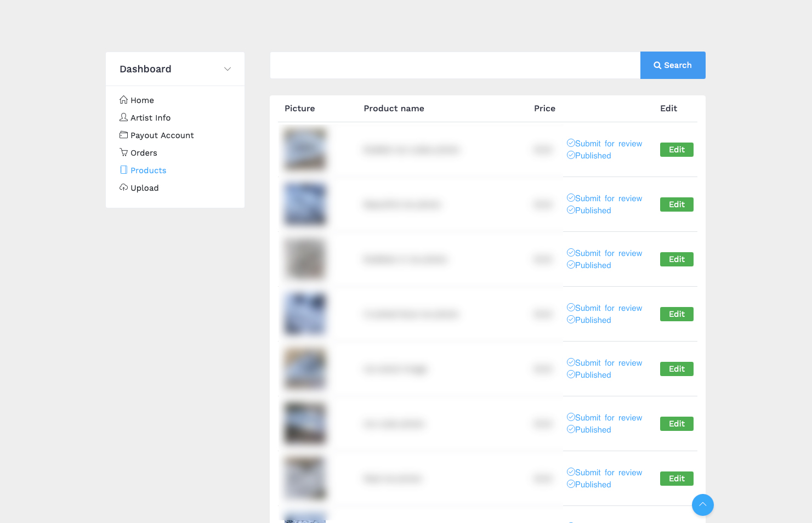Click the blue Search button
The image size is (812, 523).
pos(673,65)
